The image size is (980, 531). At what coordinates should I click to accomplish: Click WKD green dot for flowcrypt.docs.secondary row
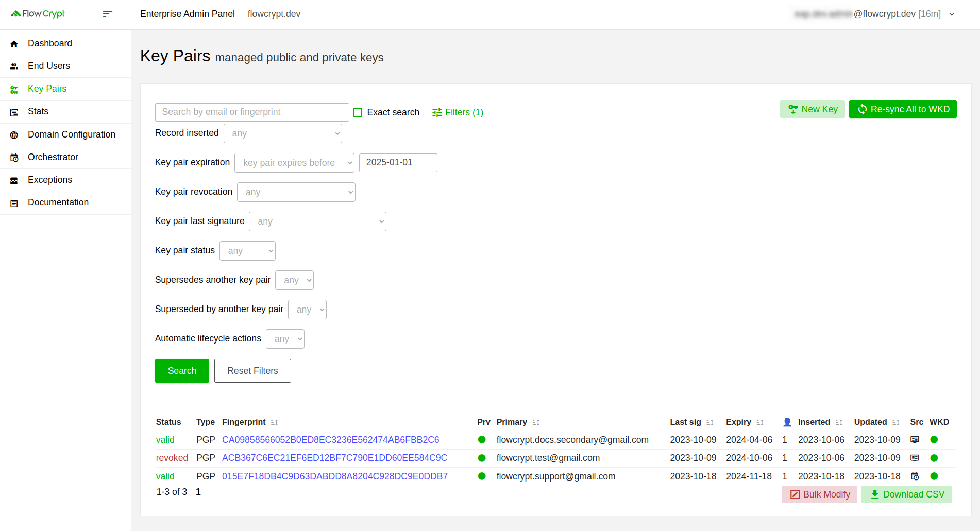tap(934, 440)
